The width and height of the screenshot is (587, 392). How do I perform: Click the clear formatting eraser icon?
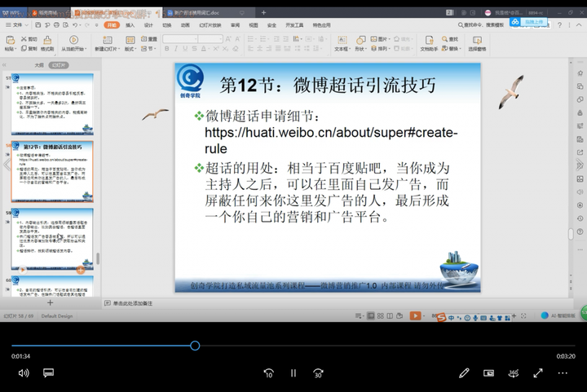(x=236, y=49)
